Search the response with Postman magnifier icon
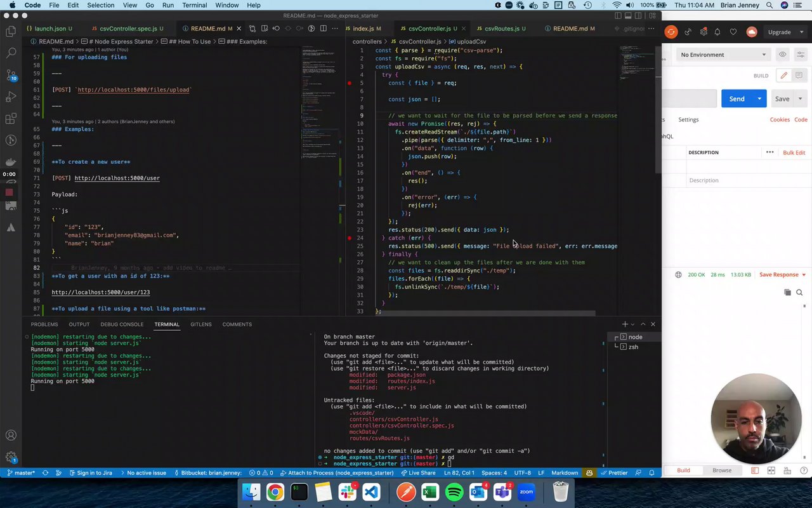 coord(800,292)
